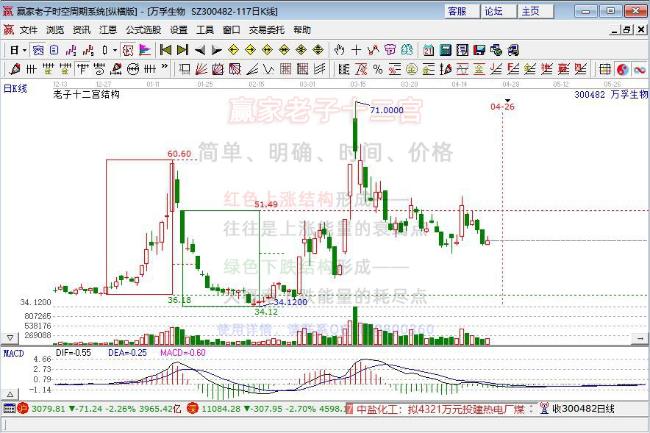Image resolution: width=650 pixels, height=433 pixels.
Task: Click the 中盐化工 news ticker headline
Action: 440,409
